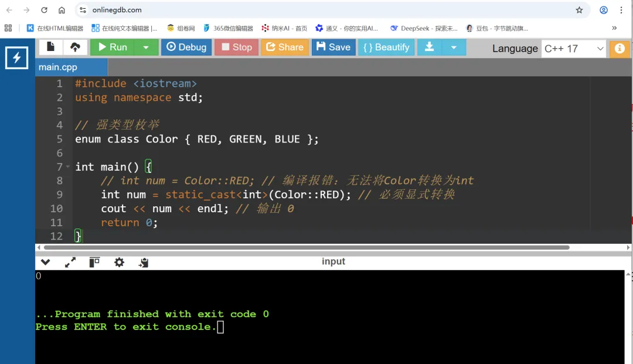The width and height of the screenshot is (633, 364).
Task: Open the change layout icon
Action: point(94,262)
